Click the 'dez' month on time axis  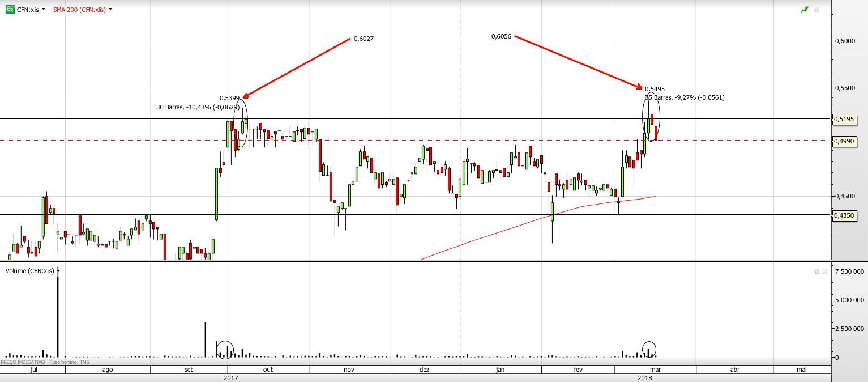coord(424,370)
